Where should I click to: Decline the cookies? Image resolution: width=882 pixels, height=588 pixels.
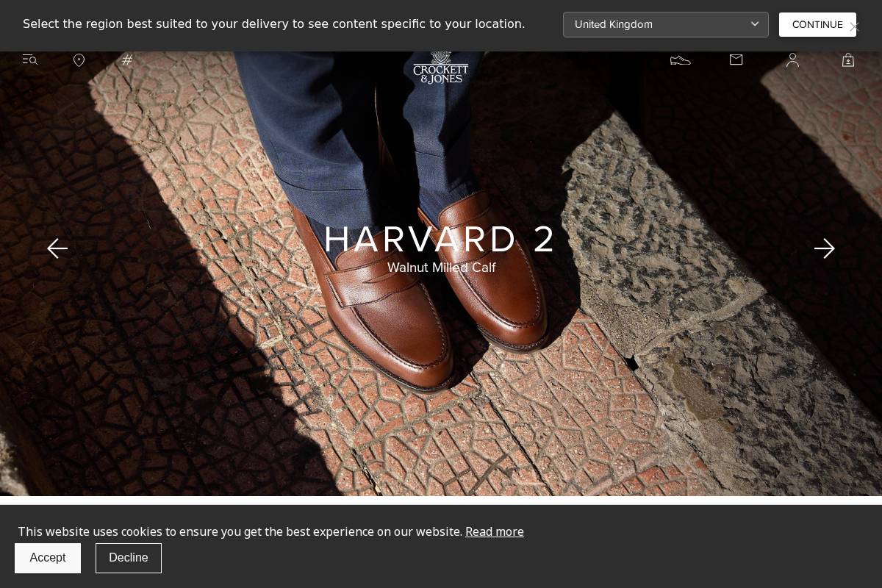tap(129, 558)
